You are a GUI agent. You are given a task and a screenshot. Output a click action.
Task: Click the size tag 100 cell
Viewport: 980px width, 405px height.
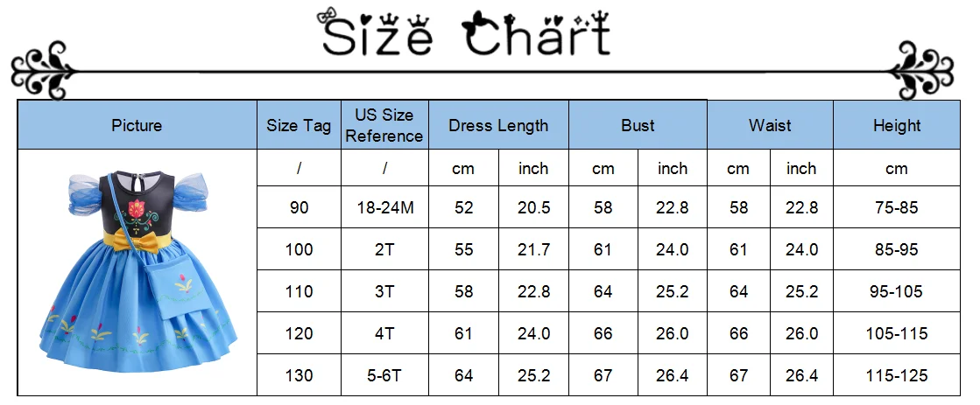click(299, 249)
